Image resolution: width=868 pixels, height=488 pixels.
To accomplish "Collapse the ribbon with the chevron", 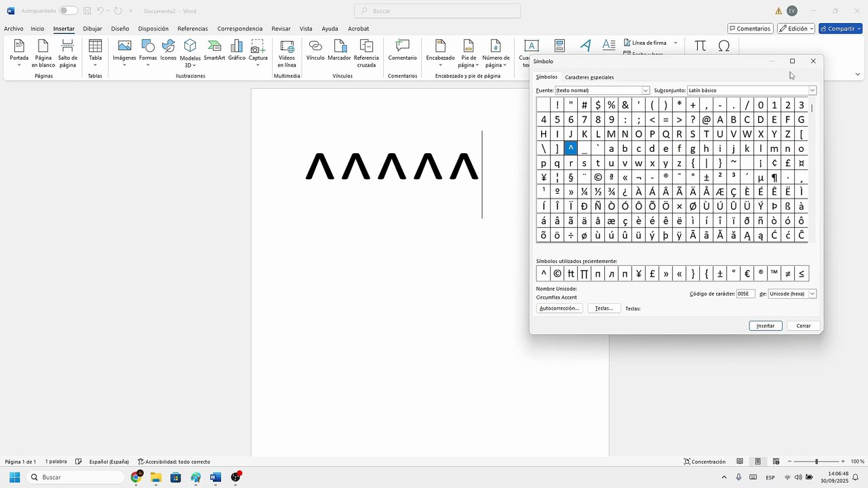I will tap(857, 74).
